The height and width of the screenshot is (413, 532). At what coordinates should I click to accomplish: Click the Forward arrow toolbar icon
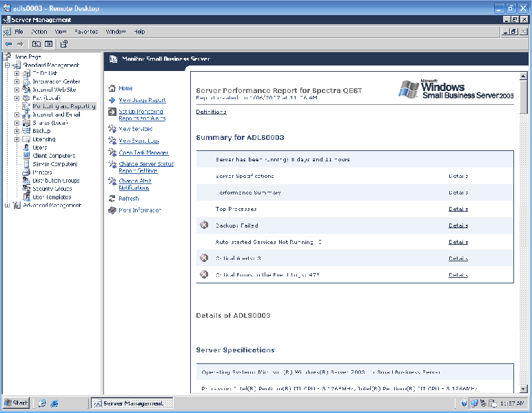21,43
